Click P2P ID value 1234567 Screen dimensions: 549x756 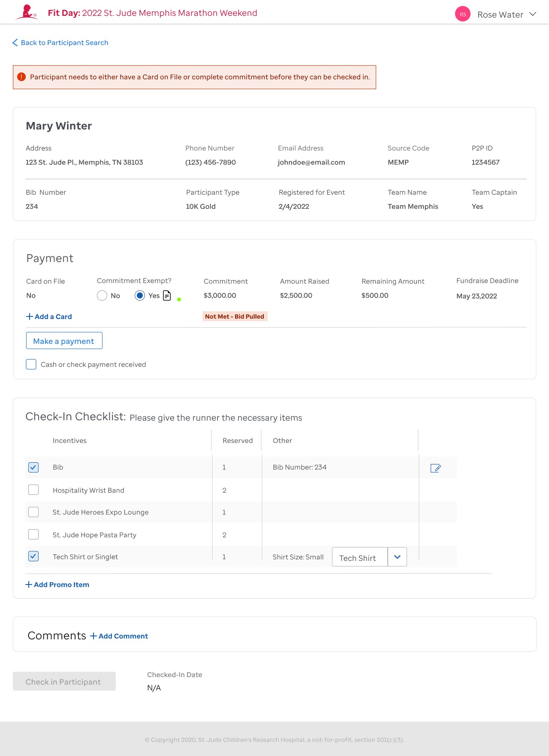[486, 162]
